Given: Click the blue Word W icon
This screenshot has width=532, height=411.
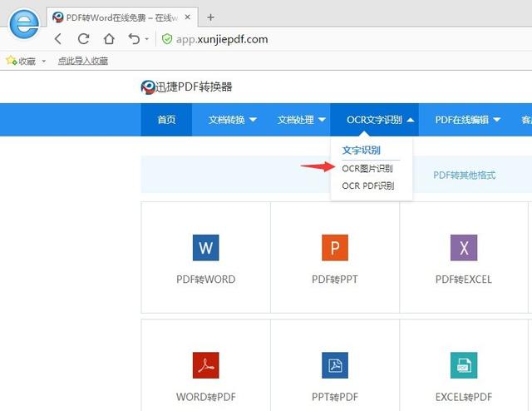Looking at the screenshot, I should 205,248.
